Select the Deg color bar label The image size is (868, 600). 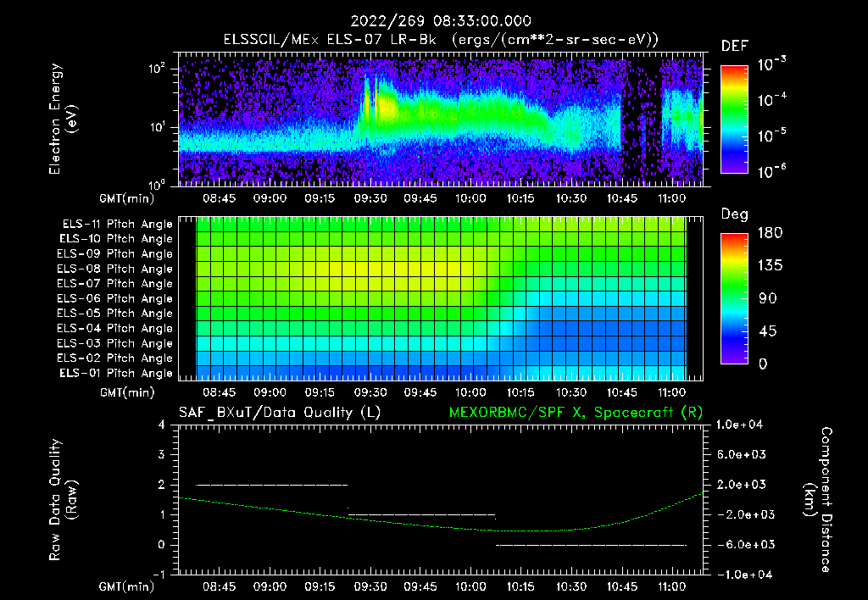[x=735, y=214]
